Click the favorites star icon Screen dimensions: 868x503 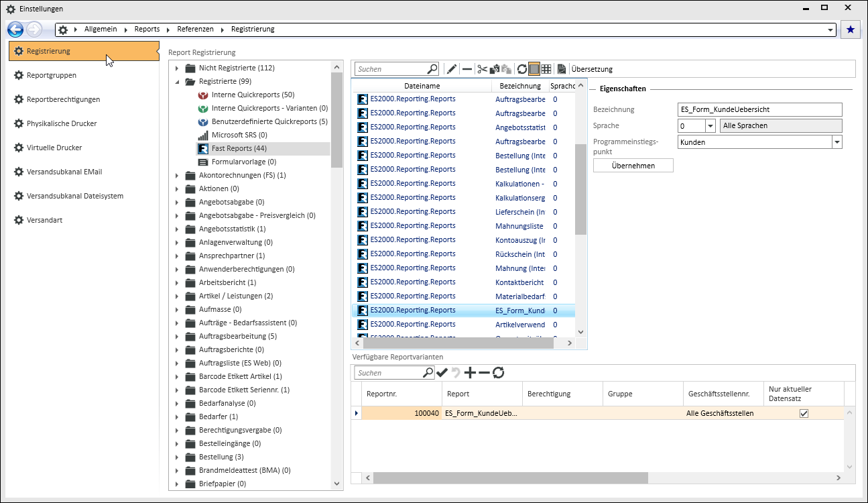point(851,30)
